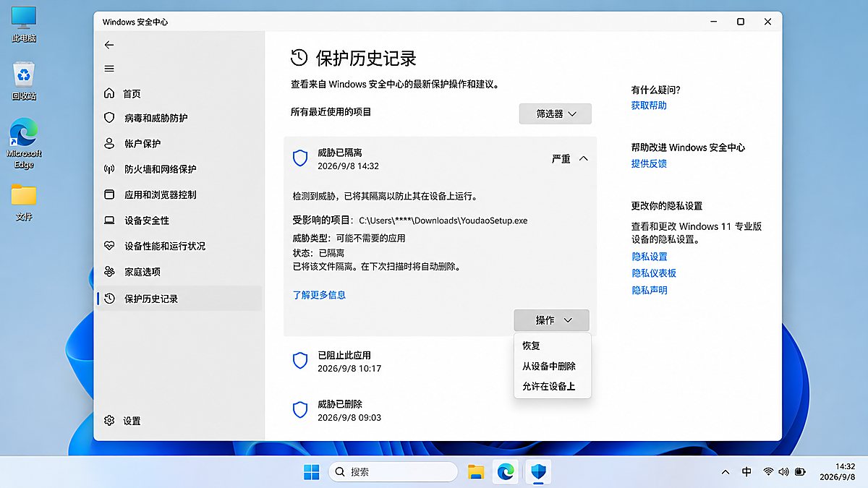Click the gear icon beside 设置
This screenshot has width=868, height=488.
pyautogui.click(x=109, y=421)
